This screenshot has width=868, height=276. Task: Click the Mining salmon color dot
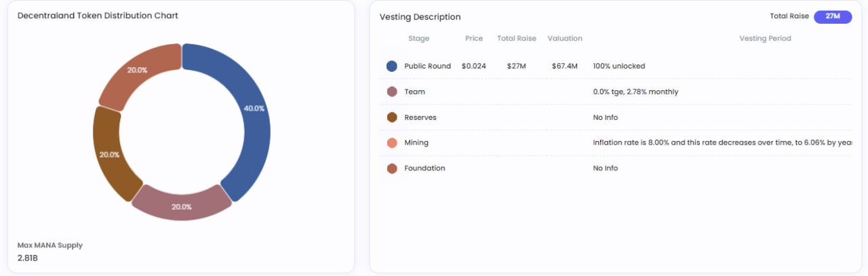(391, 142)
